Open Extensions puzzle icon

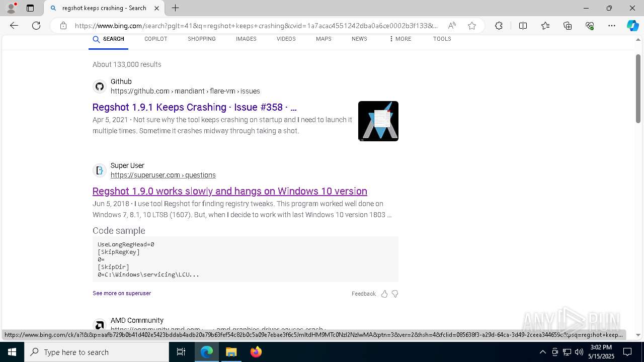(499, 26)
